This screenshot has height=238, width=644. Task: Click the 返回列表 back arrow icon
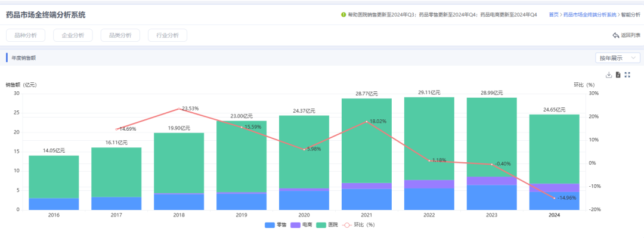click(x=615, y=35)
